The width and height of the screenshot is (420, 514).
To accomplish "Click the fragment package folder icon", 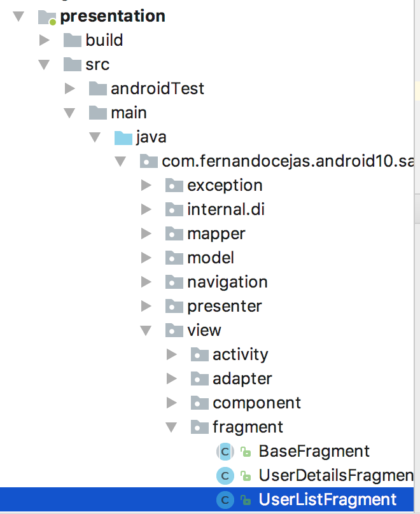I will pos(199,427).
